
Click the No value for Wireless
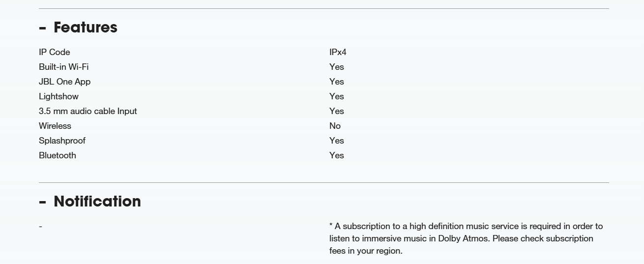point(335,126)
